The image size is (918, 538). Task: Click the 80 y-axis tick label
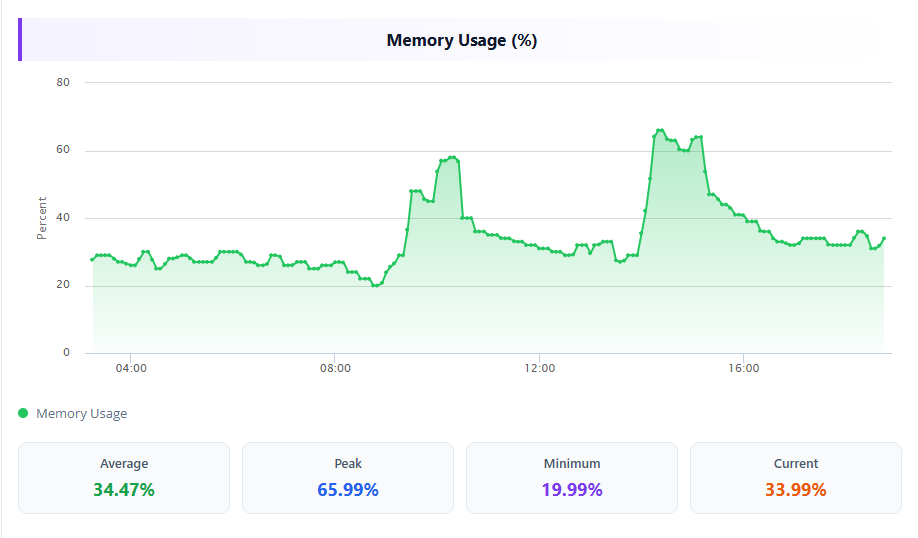point(63,83)
